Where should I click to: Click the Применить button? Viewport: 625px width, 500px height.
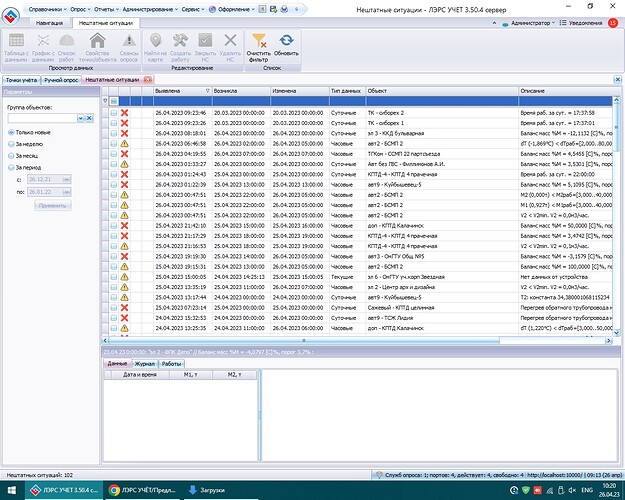53,205
